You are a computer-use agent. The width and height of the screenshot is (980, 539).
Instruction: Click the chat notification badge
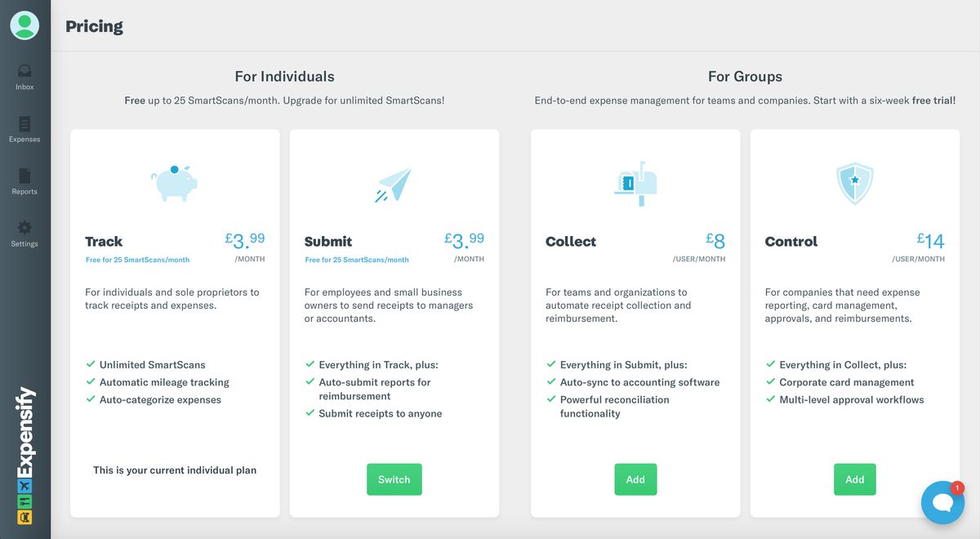956,488
